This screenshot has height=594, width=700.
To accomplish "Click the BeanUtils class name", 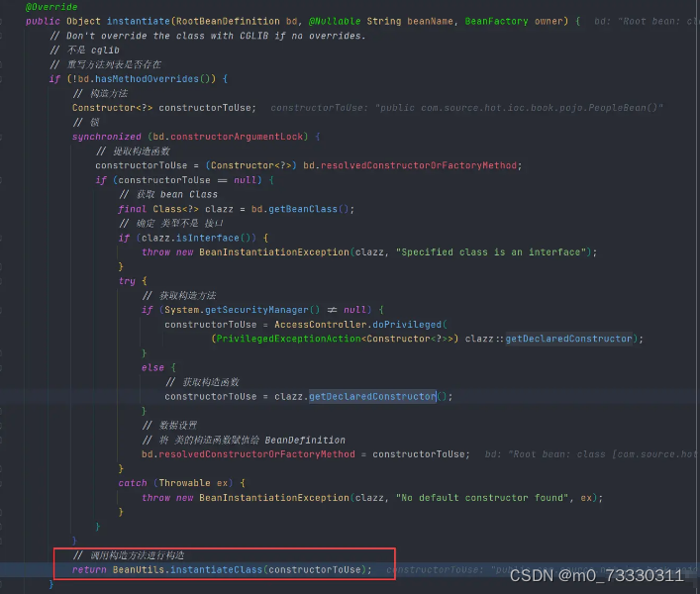I will 139,570.
